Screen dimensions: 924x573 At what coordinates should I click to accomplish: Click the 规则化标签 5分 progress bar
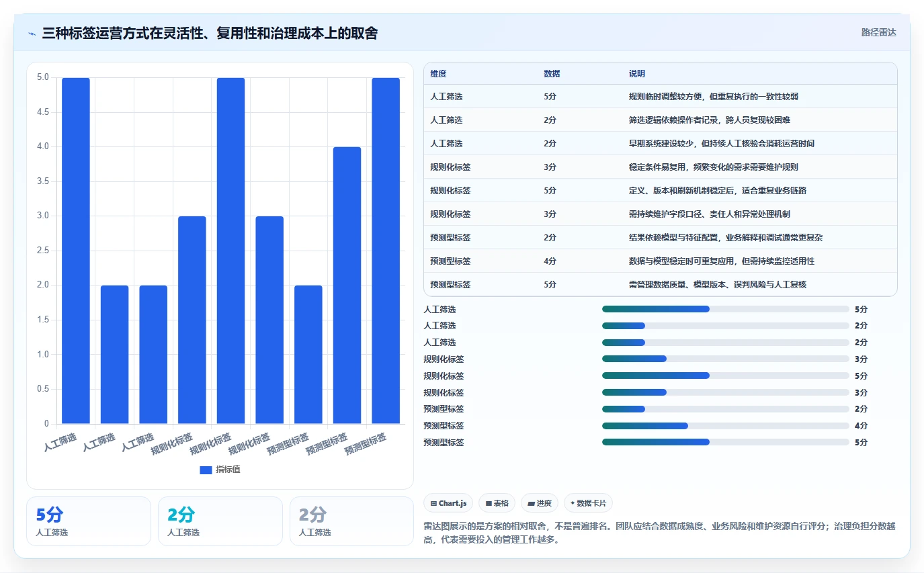726,376
